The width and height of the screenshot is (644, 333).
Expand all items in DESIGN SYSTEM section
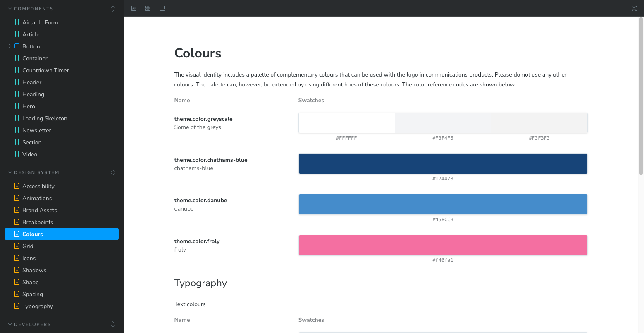coord(113,172)
